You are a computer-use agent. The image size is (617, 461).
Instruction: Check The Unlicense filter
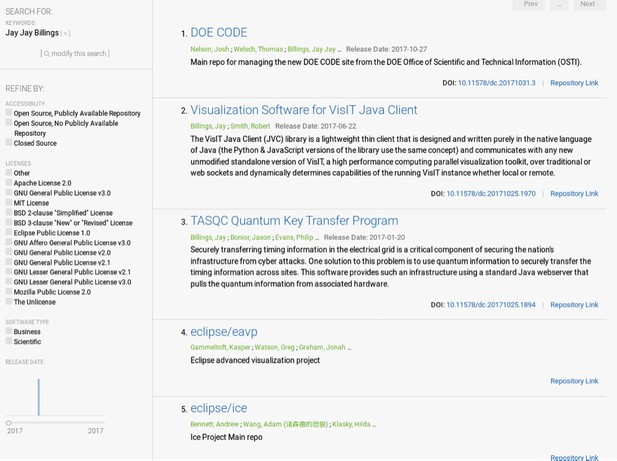point(9,302)
